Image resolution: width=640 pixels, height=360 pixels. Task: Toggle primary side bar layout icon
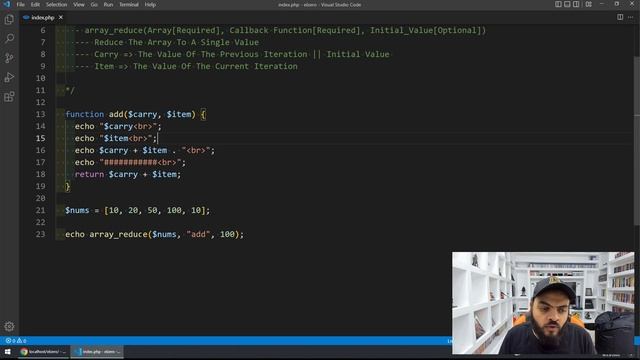point(558,4)
